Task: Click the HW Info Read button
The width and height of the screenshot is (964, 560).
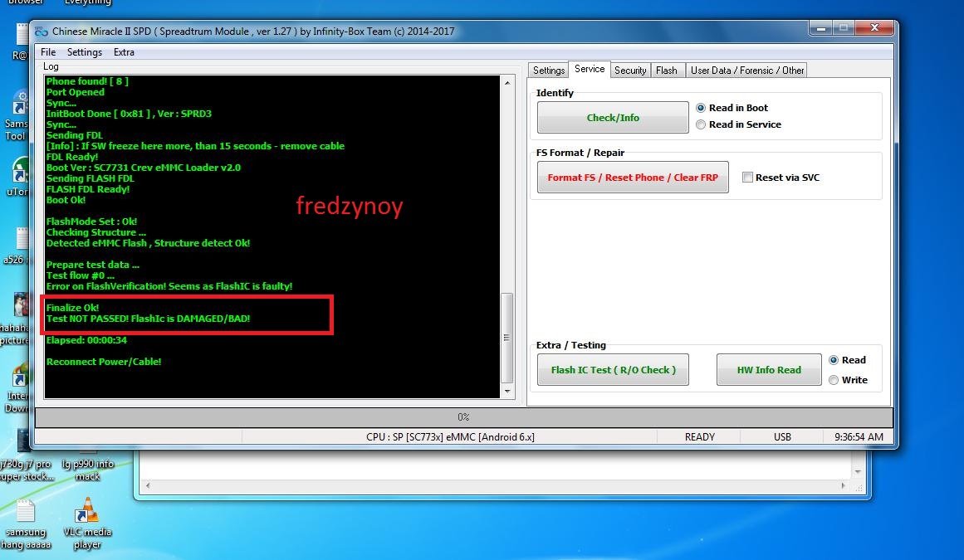Action: [769, 370]
